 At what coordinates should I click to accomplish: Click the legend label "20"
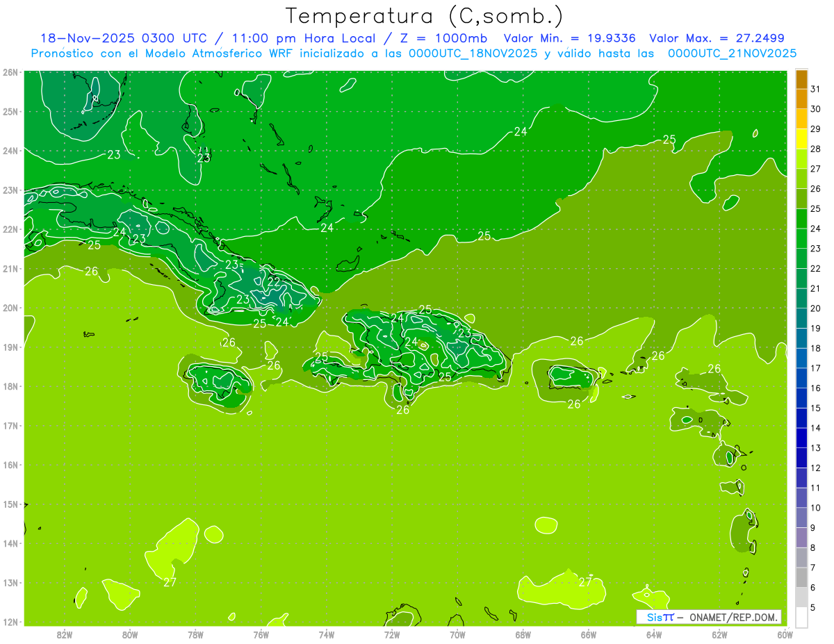[816, 308]
